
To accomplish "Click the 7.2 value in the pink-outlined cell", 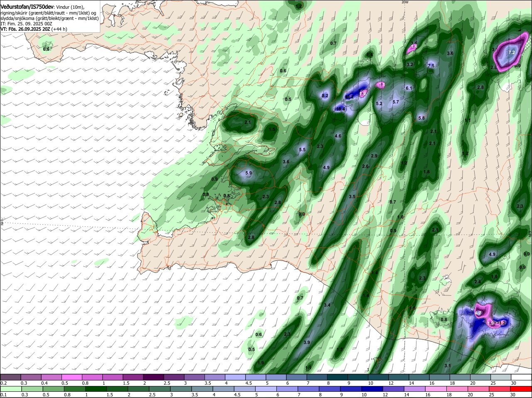I will (x=512, y=52).
